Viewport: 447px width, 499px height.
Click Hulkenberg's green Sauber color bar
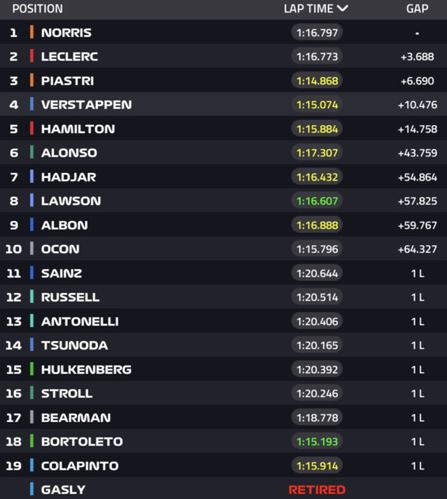click(32, 369)
